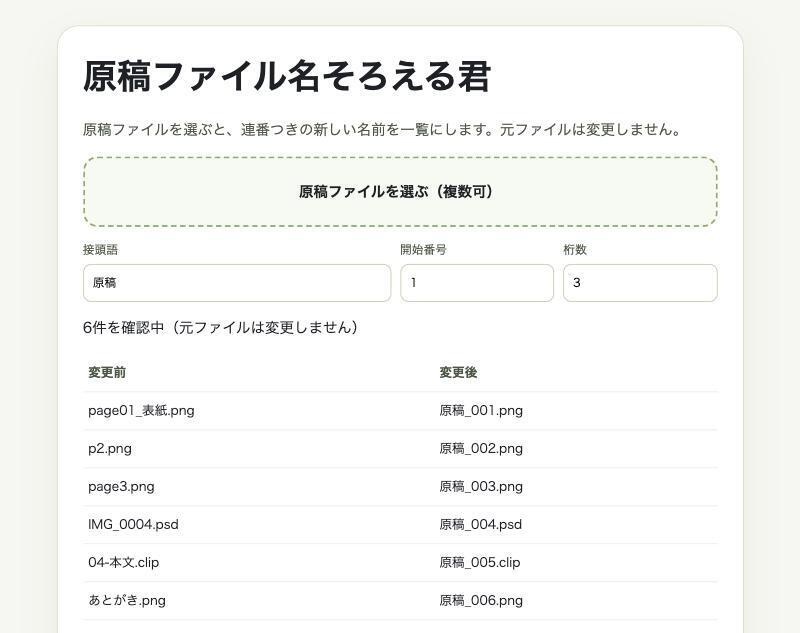Image resolution: width=800 pixels, height=633 pixels.
Task: Click the あとがき.png file name
Action: [127, 600]
